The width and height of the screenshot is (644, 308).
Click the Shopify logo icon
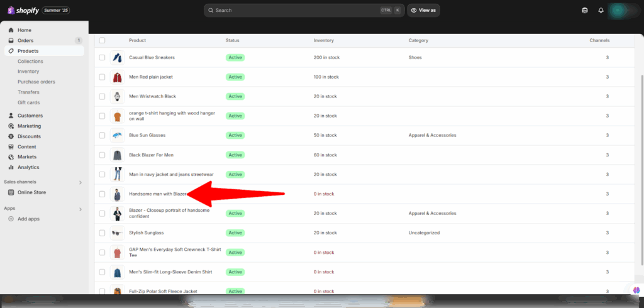pyautogui.click(x=11, y=10)
